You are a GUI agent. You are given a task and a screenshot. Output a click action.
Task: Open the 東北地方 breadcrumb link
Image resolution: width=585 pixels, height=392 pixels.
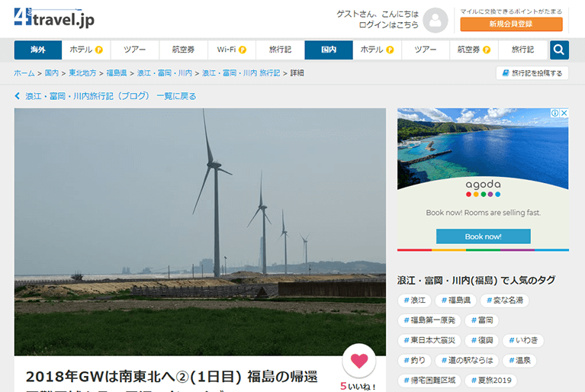pos(82,73)
